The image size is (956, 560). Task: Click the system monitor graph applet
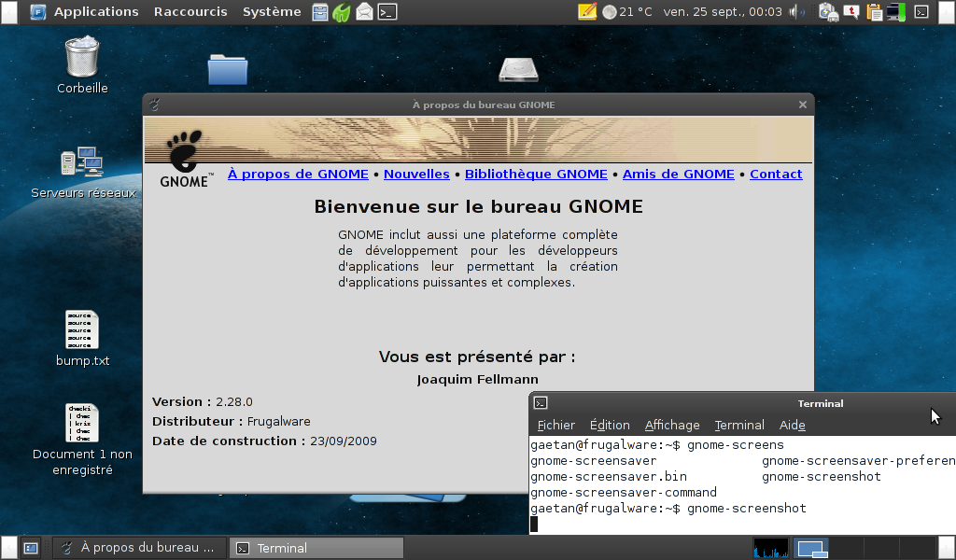(x=770, y=548)
